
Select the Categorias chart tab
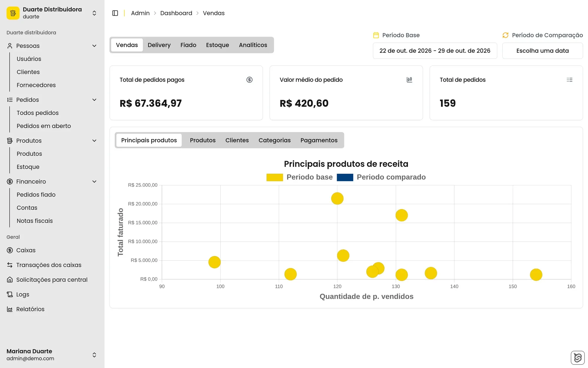click(275, 140)
